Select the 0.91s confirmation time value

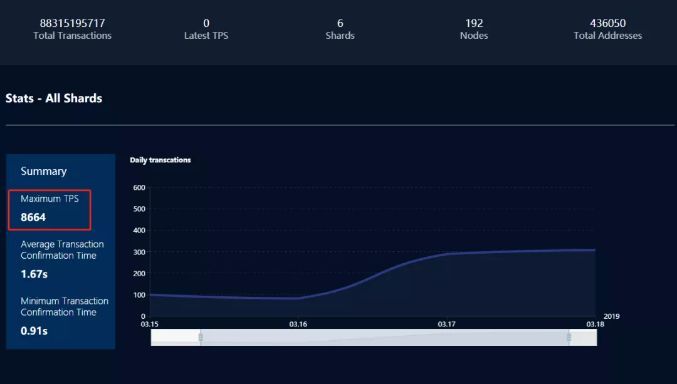[34, 331]
